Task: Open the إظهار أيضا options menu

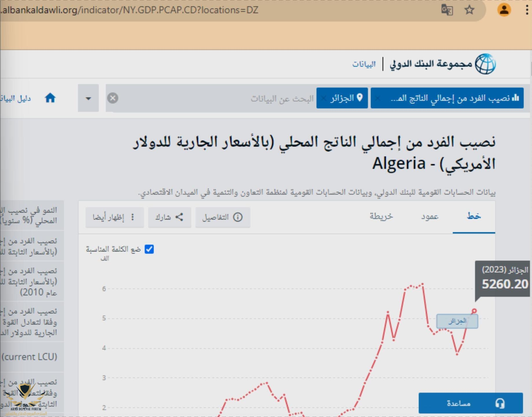Action: [114, 217]
